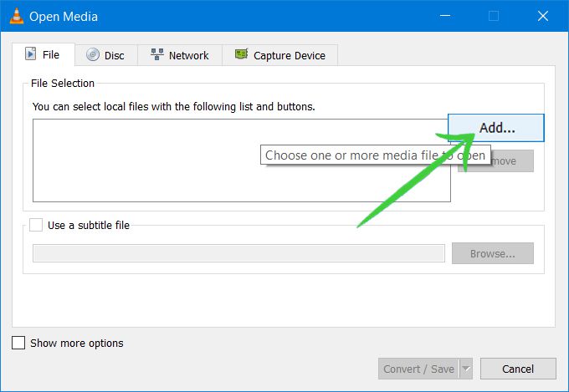Expand the Convert / Save dropdown arrow
Image resolution: width=569 pixels, height=392 pixels.
(466, 369)
